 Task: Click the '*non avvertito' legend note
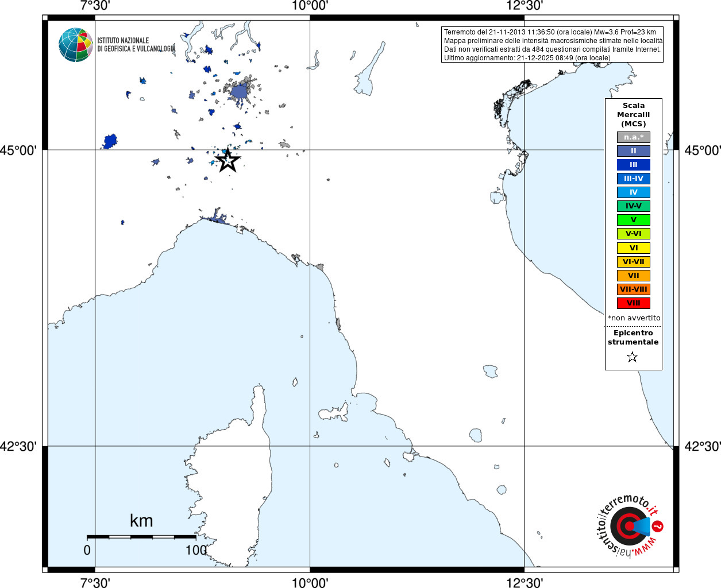pyautogui.click(x=634, y=318)
